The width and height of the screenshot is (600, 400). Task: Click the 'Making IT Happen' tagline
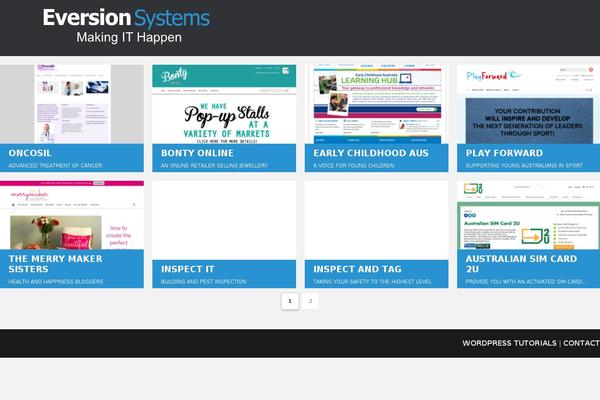tap(129, 38)
